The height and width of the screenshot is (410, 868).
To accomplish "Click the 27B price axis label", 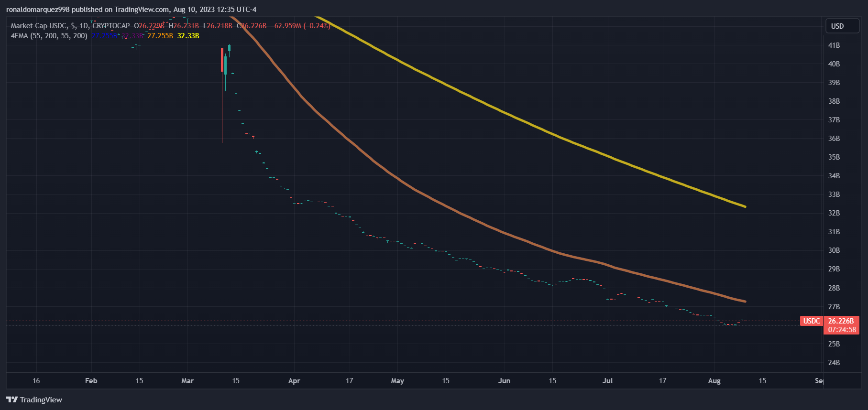I will point(834,307).
